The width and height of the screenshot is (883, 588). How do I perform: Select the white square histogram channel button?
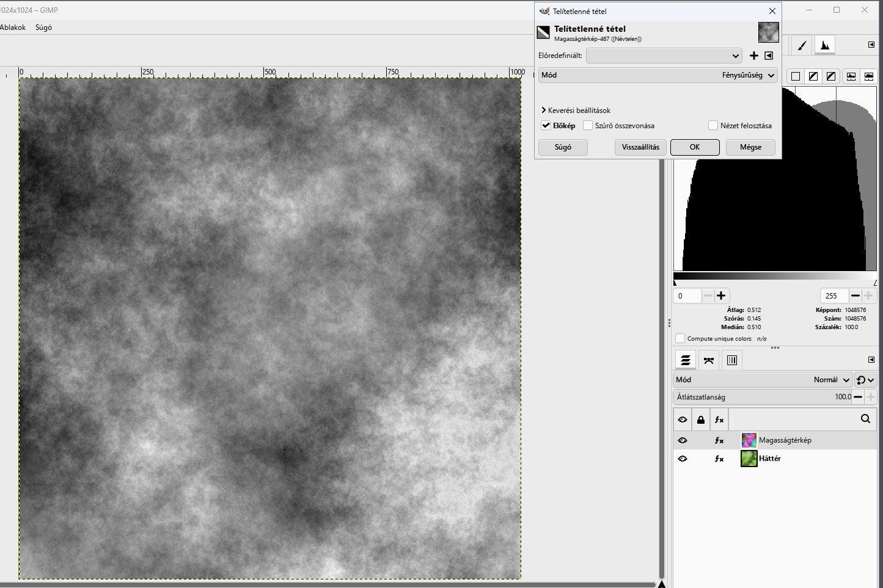pyautogui.click(x=796, y=76)
